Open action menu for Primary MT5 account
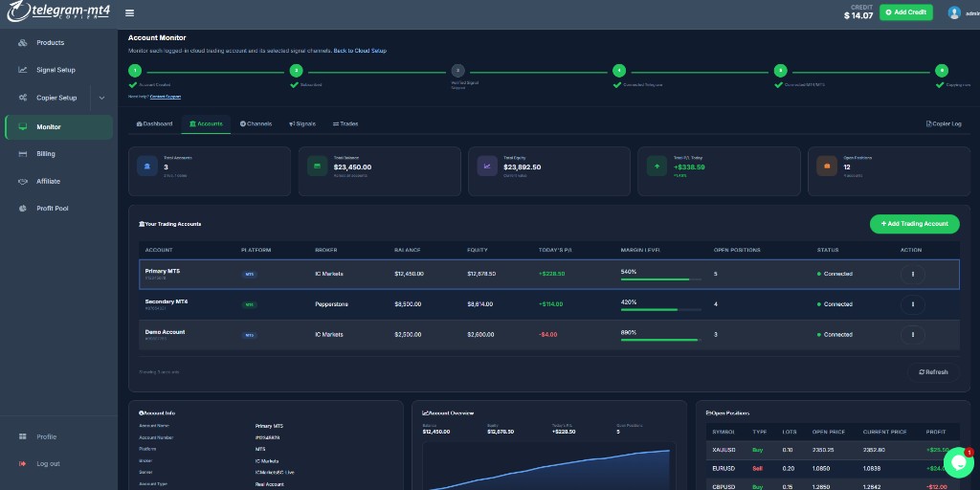This screenshot has width=980, height=490. tap(912, 274)
